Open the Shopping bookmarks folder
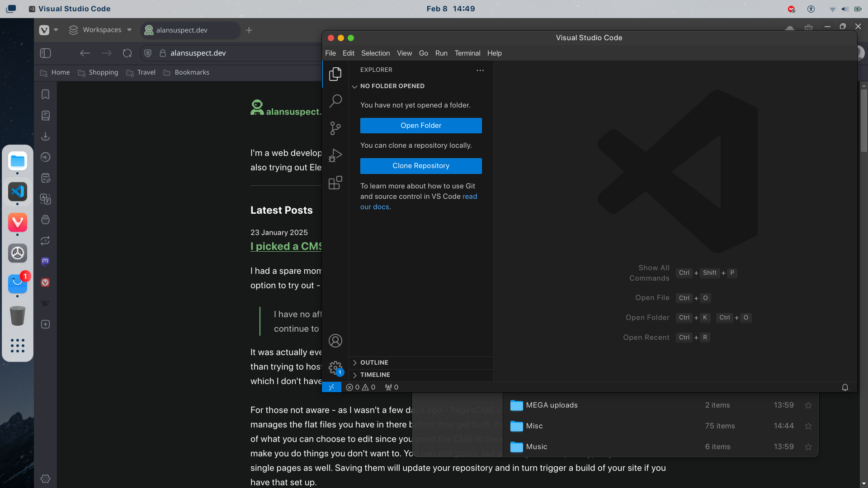This screenshot has height=488, width=868. pyautogui.click(x=98, y=72)
